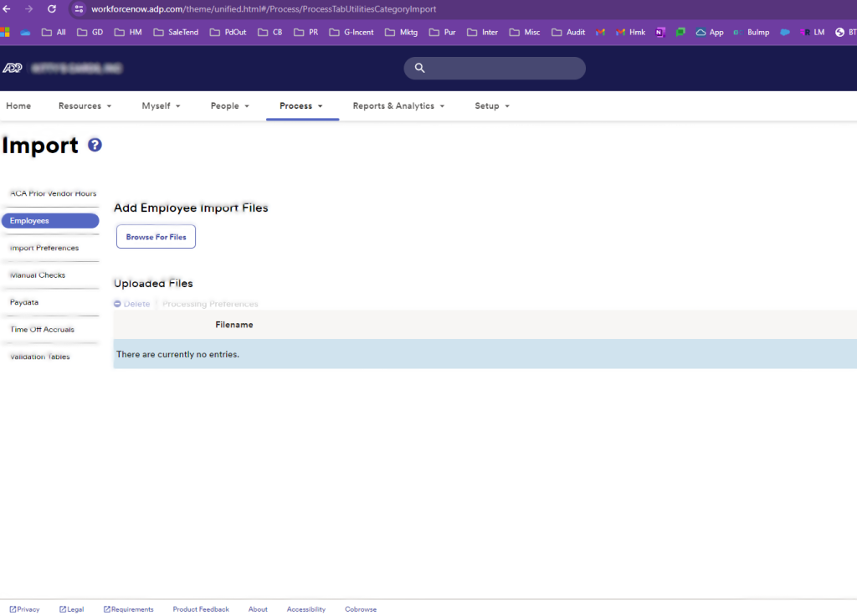Viewport: 857px width, 616px height.
Task: Open the first Gmail bookmark icon
Action: click(600, 33)
